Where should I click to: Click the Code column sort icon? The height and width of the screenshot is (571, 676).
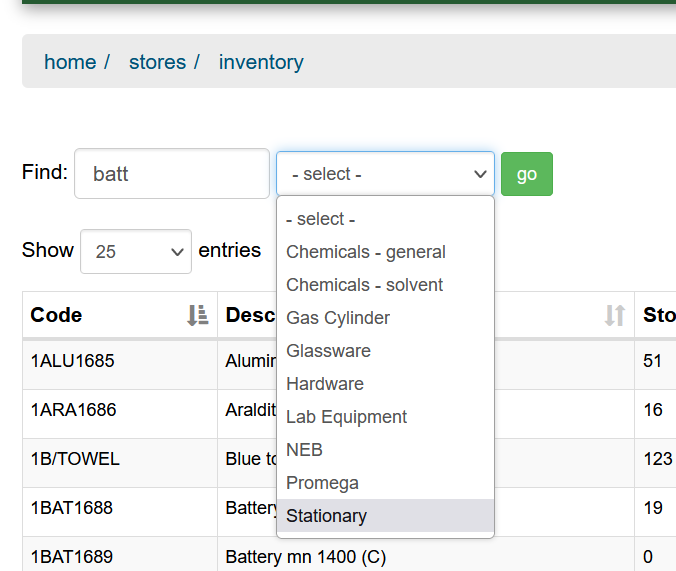pos(197,315)
